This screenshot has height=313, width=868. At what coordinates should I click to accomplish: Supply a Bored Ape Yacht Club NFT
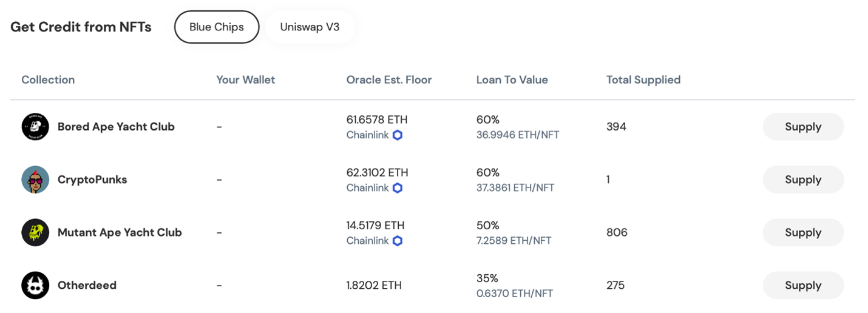(x=802, y=127)
